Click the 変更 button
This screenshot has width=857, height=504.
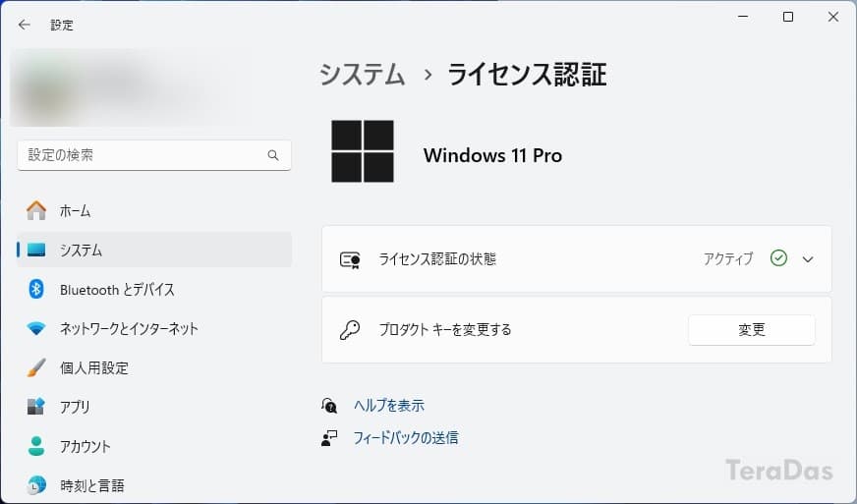(x=752, y=330)
